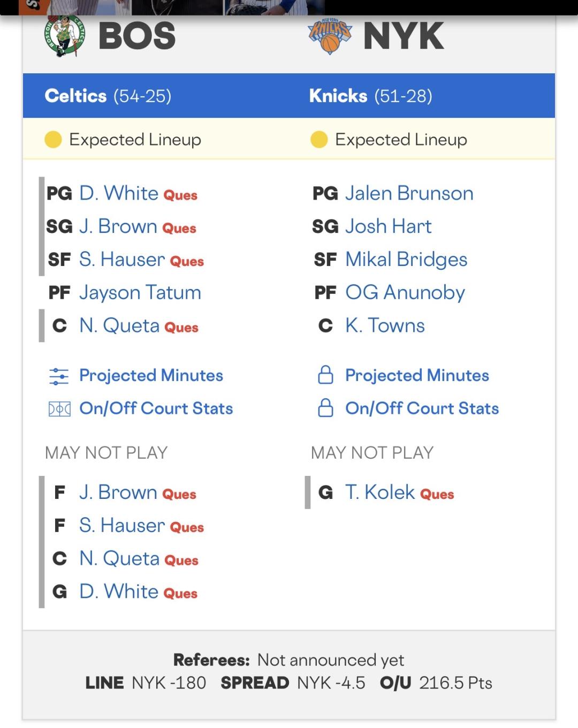The image size is (578, 728).
Task: Select OG Anunoby from the lineup
Action: click(x=405, y=293)
